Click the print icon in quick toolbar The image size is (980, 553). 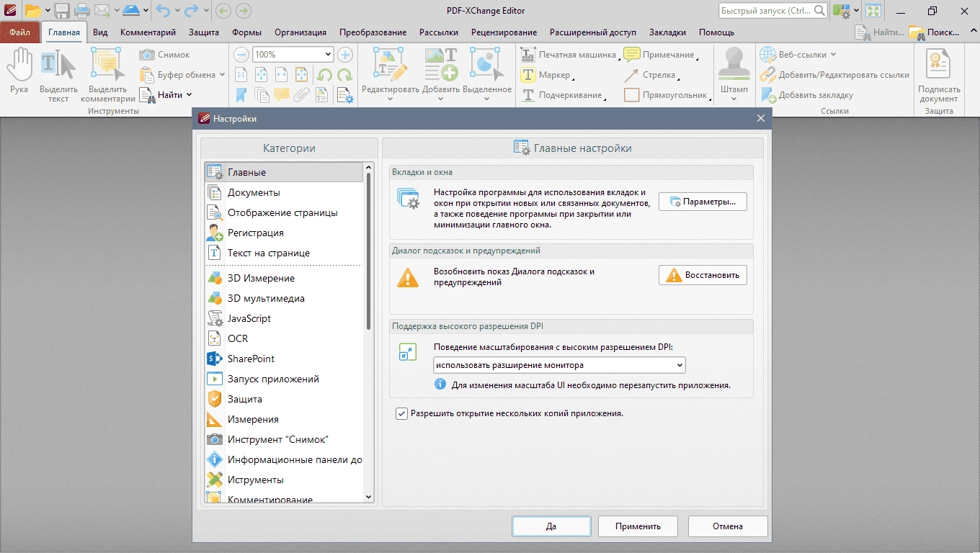[82, 11]
